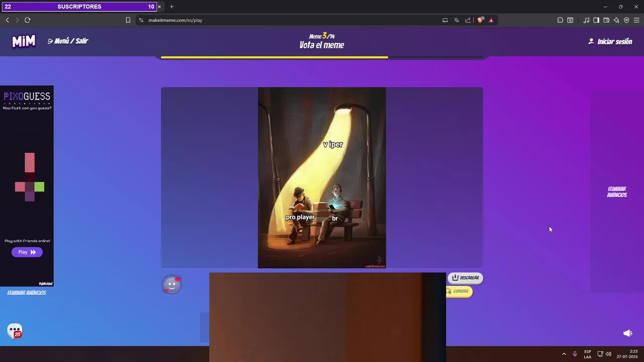Viewport: 644px width, 362px height.
Task: Click Play button in PixoGuess ad
Action: pyautogui.click(x=27, y=252)
